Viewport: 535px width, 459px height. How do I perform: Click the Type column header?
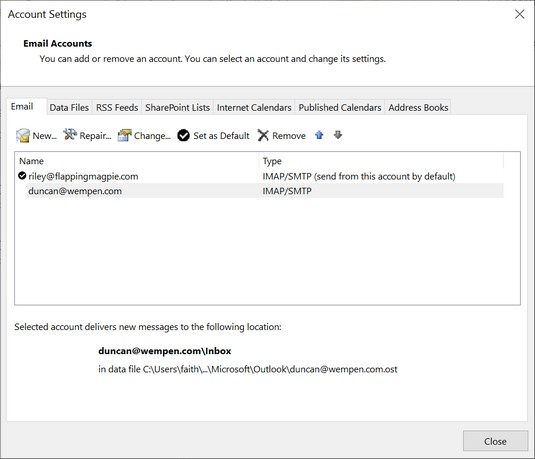(381, 161)
